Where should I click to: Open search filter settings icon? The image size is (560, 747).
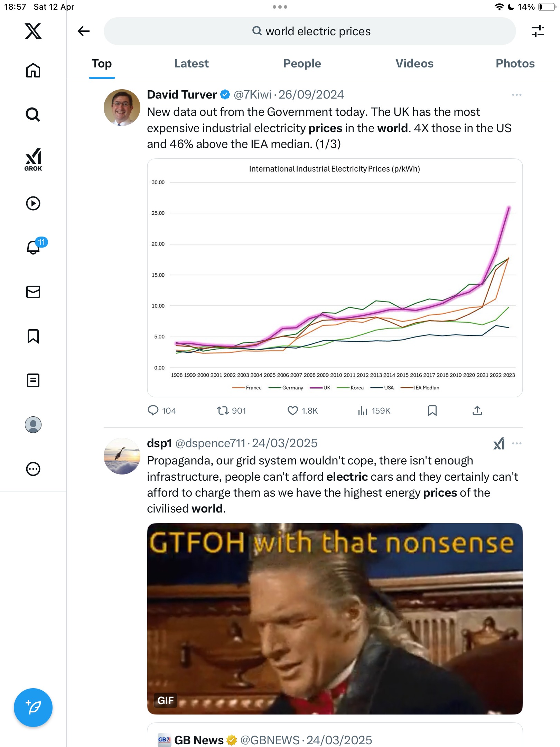click(x=538, y=31)
